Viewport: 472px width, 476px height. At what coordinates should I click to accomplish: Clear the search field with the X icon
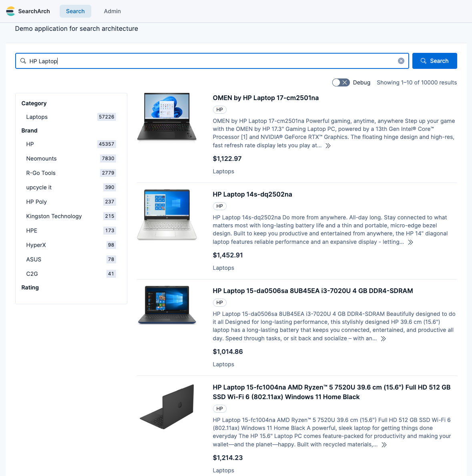click(401, 61)
